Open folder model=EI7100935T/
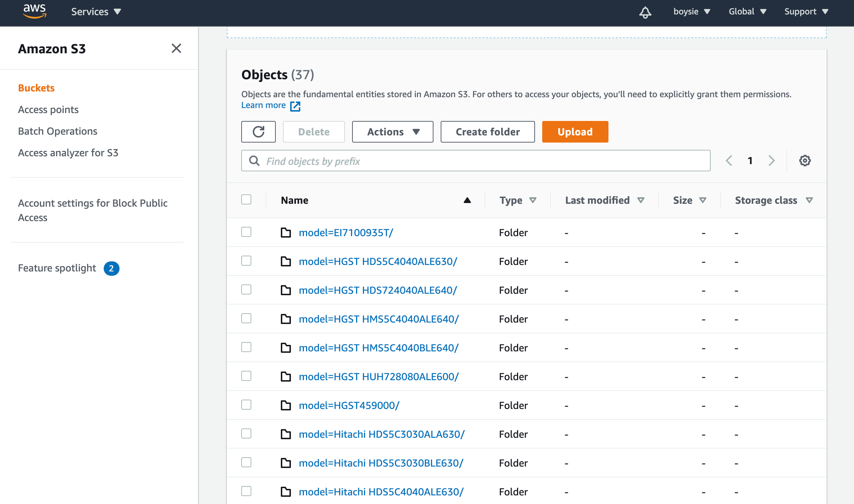This screenshot has height=504, width=854. pos(346,233)
